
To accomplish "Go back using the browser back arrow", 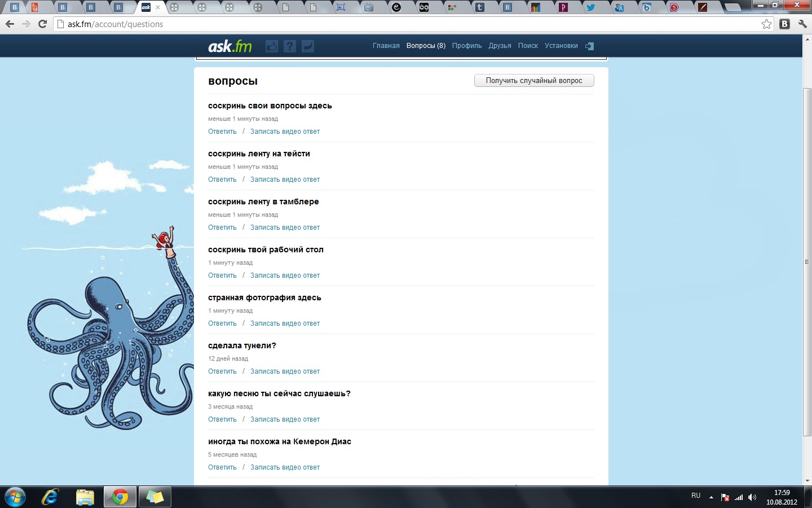I will click(x=10, y=24).
